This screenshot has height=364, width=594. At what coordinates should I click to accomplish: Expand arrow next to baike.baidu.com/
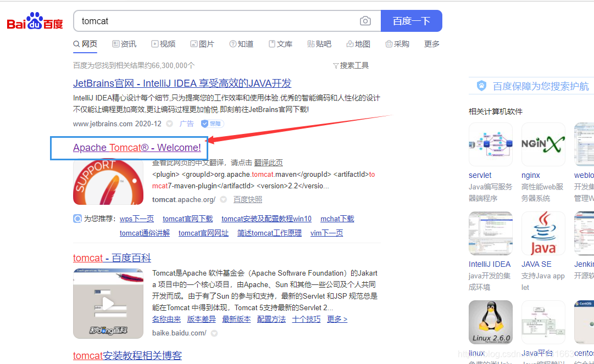pyautogui.click(x=214, y=333)
